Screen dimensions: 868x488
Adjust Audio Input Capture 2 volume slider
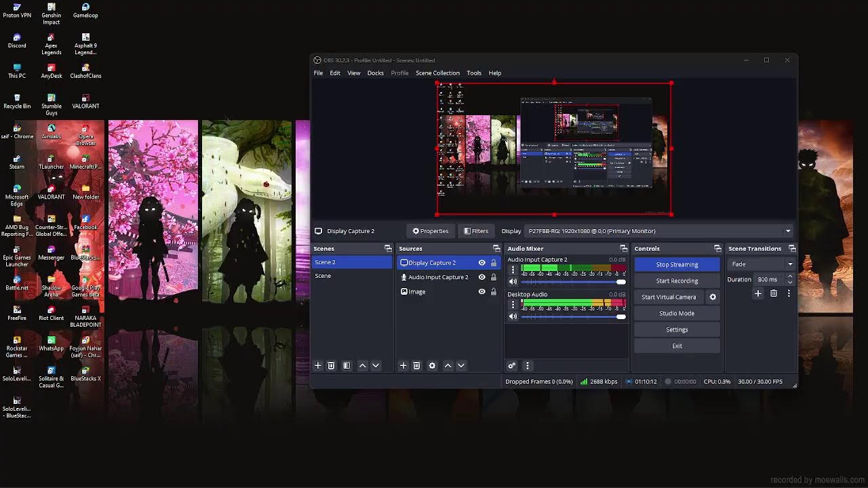[574, 281]
